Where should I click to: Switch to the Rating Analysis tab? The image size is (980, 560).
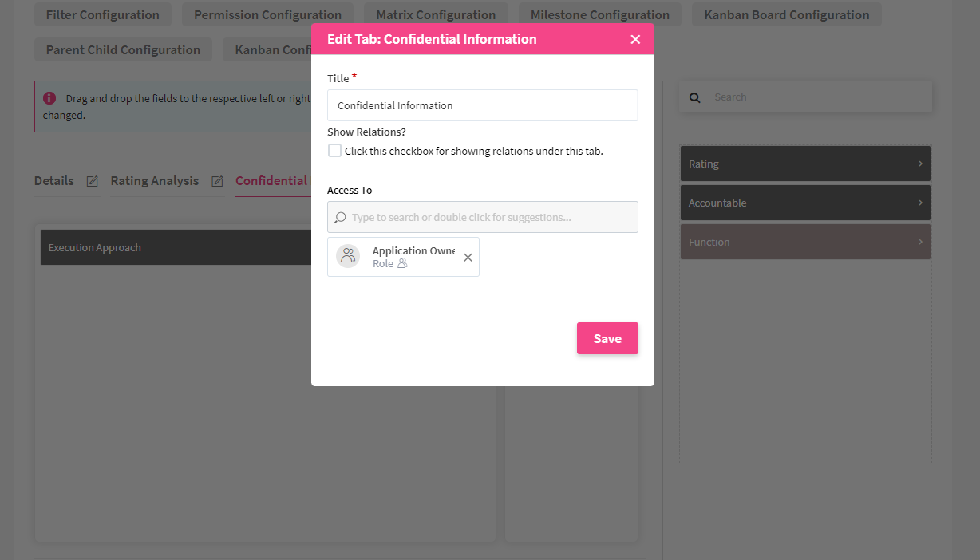coord(154,181)
